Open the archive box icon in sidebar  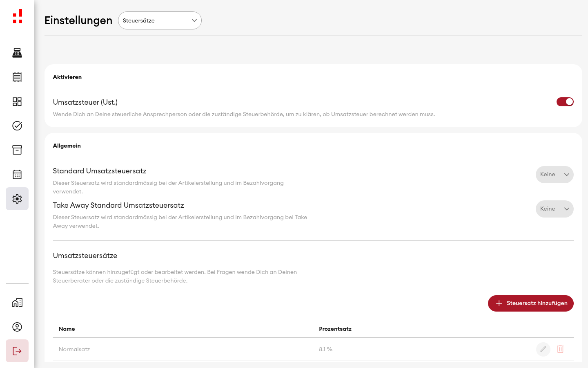(x=17, y=150)
